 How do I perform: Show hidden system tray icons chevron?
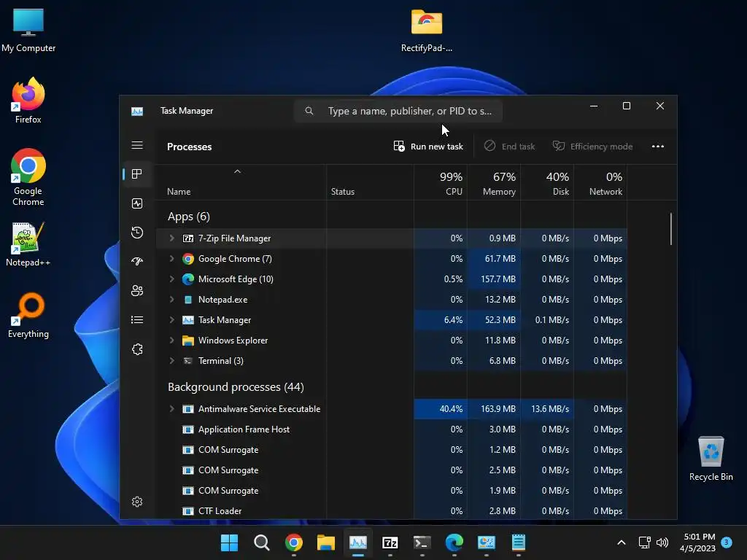(622, 542)
